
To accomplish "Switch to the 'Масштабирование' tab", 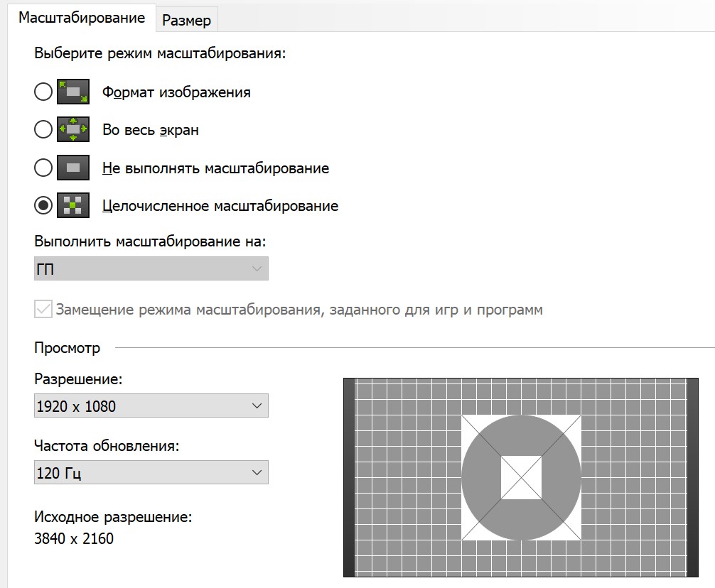I will (82, 18).
